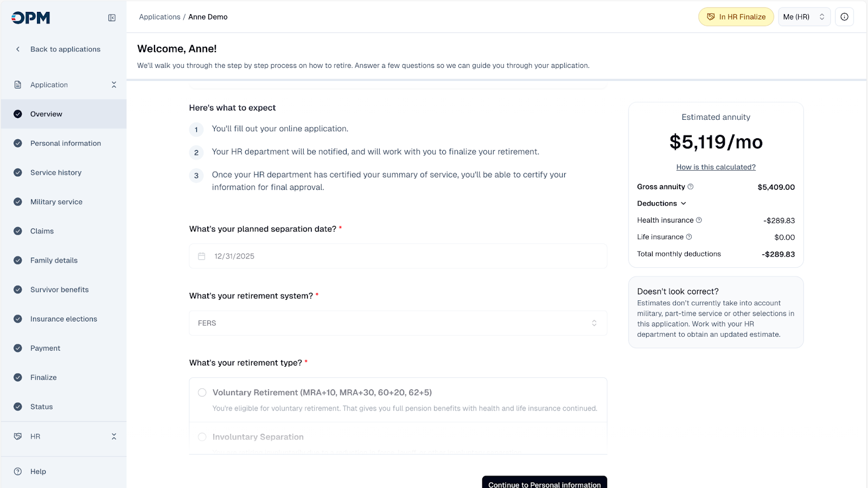Click the info icon in top bar
Screen dimensions: 868x488
pyautogui.click(x=844, y=17)
